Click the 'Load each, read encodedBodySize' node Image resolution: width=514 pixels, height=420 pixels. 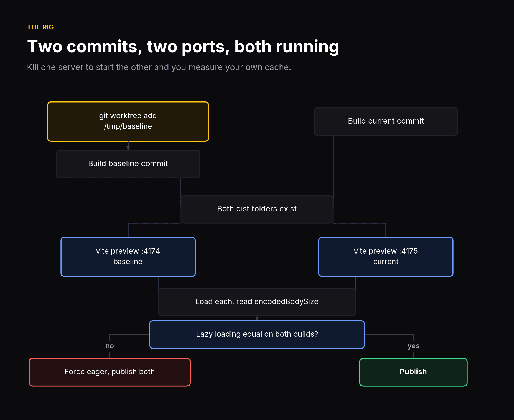257,302
